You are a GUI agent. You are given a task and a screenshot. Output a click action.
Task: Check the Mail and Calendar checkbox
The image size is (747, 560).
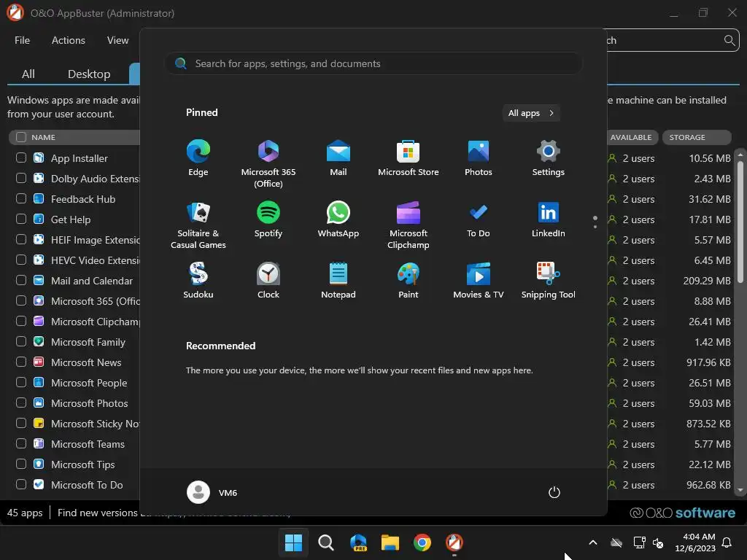[21, 280]
